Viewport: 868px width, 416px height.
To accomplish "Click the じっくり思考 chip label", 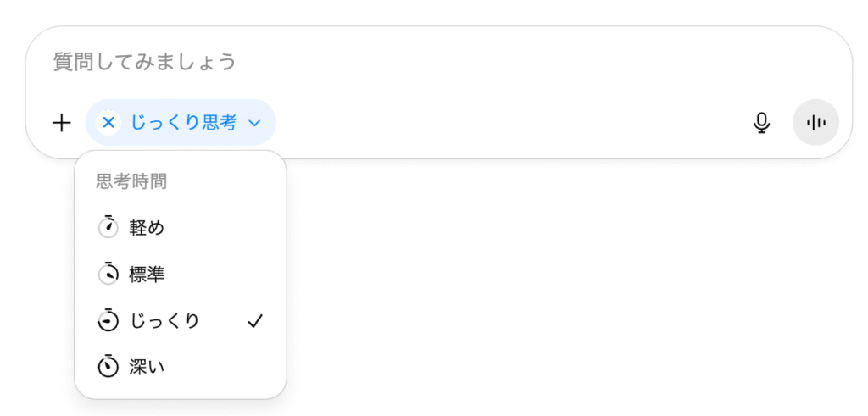I will click(x=183, y=123).
